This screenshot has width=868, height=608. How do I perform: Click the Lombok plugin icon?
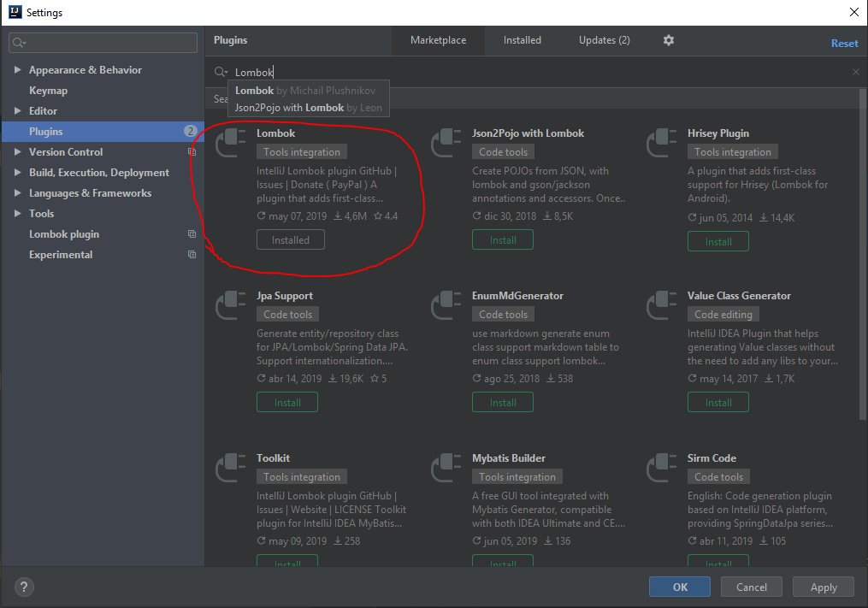pos(230,142)
